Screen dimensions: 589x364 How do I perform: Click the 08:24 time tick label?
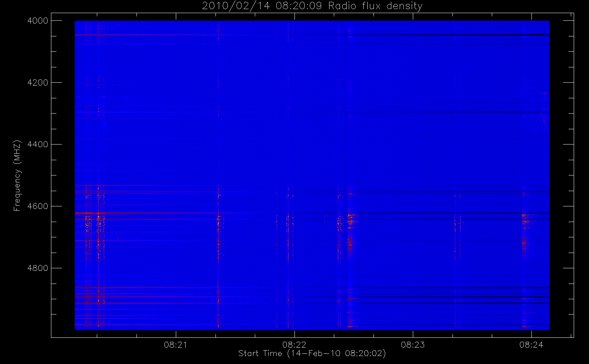tap(531, 345)
